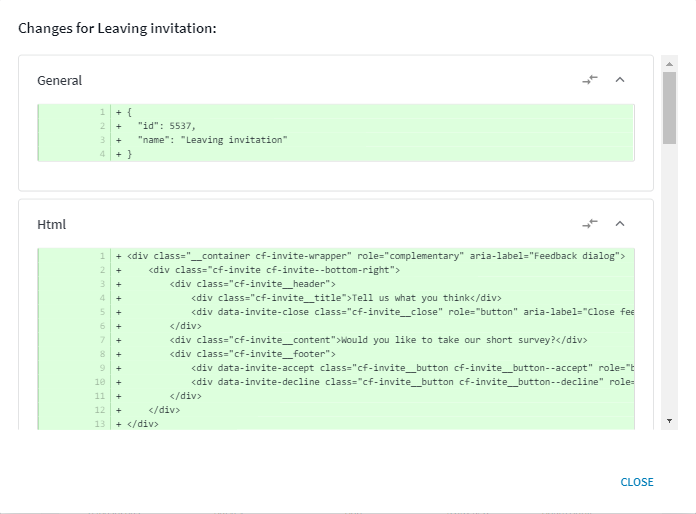Click the "name": "Leaving invitation" line
This screenshot has height=514, width=696.
(x=336, y=140)
